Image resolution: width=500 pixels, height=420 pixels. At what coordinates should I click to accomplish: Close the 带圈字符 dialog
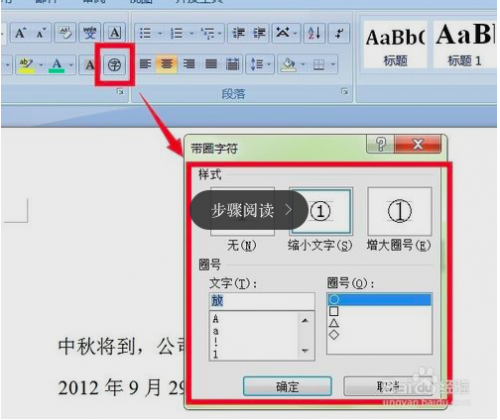418,144
